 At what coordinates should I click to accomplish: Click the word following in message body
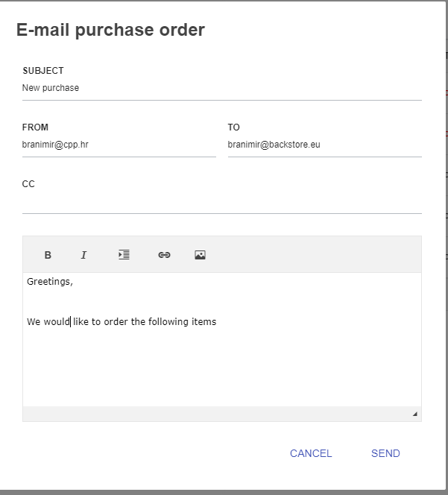point(168,322)
